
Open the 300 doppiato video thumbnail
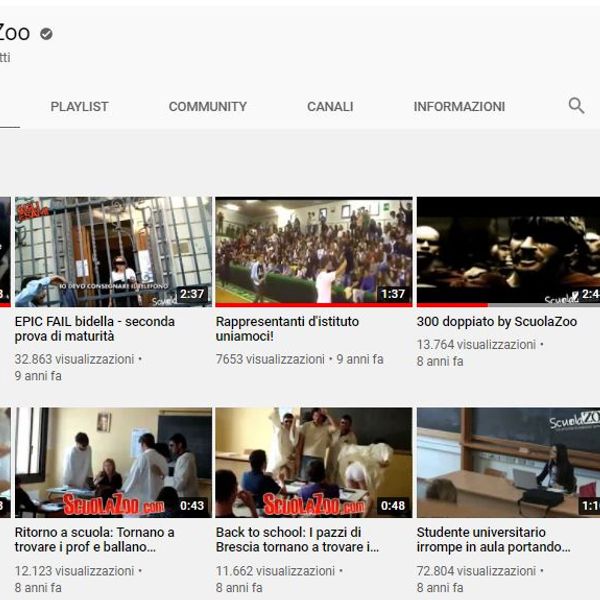pos(508,252)
